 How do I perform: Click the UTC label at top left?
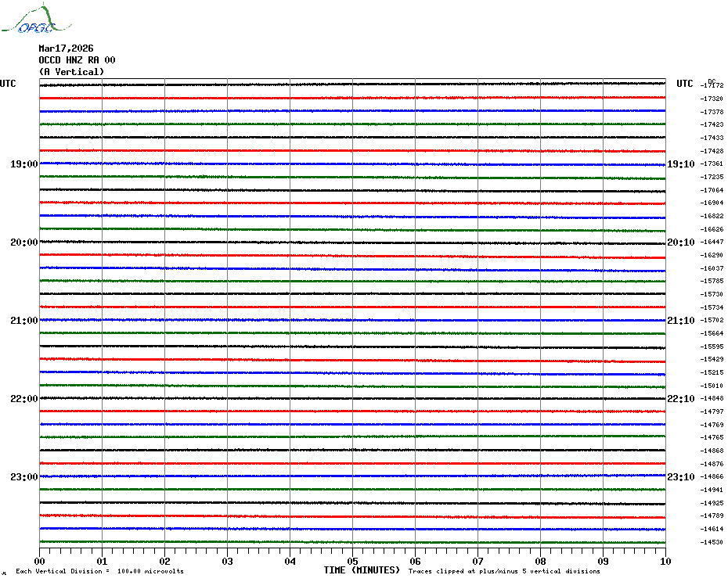click(x=8, y=84)
